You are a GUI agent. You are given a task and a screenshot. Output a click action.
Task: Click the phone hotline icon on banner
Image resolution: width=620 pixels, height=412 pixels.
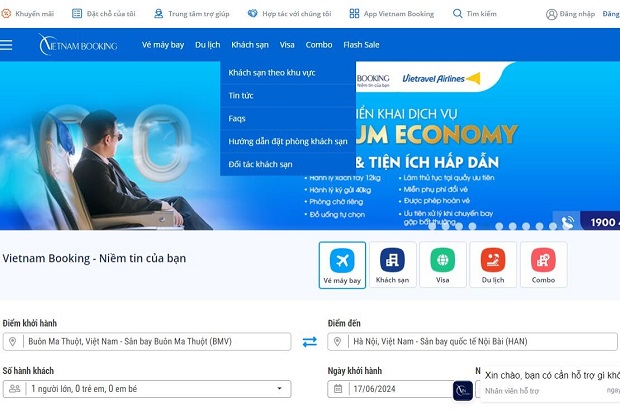tap(567, 222)
